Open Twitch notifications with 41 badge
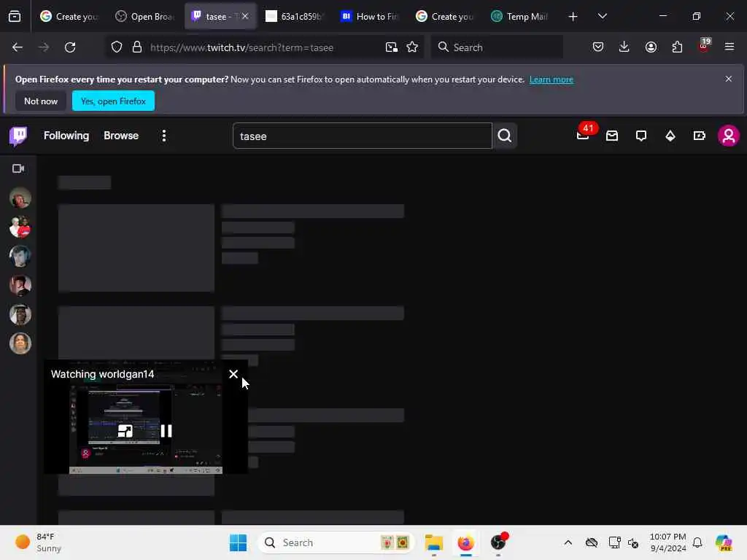Viewport: 747px width, 560px height. pyautogui.click(x=583, y=135)
